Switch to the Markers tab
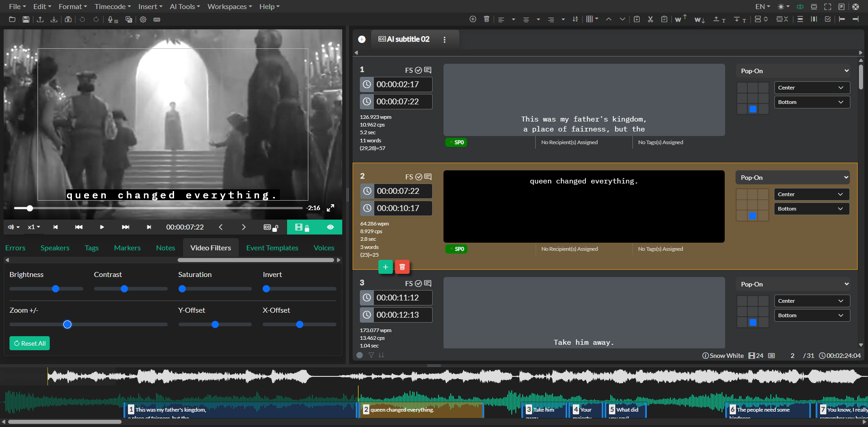Screen dimensions: 868x427 (x=127, y=248)
